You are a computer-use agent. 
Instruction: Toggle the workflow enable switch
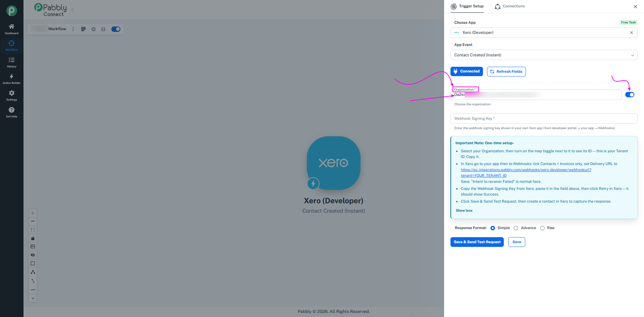click(x=116, y=29)
